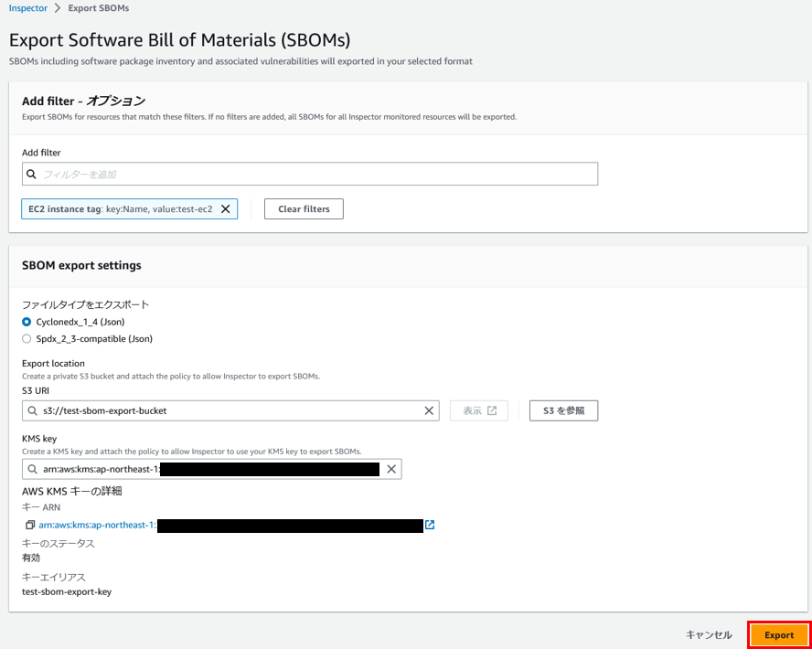Click search icon in KMS key field

pyautogui.click(x=33, y=470)
